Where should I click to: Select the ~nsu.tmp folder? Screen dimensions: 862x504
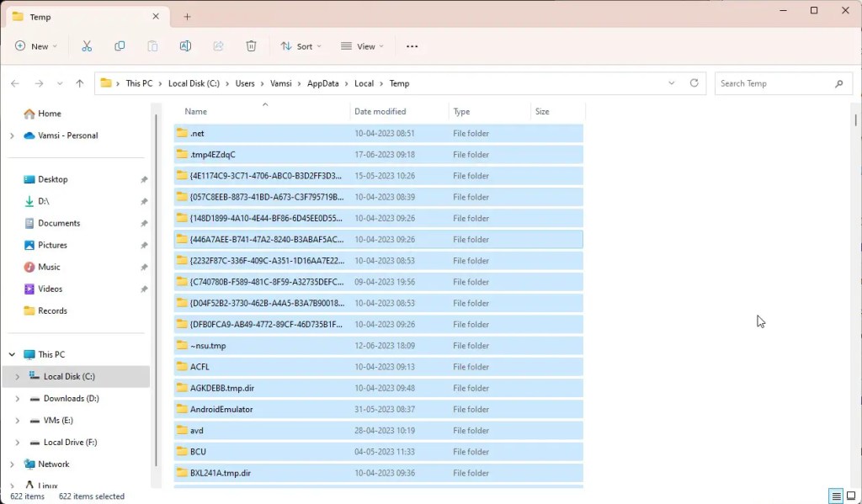click(378, 346)
